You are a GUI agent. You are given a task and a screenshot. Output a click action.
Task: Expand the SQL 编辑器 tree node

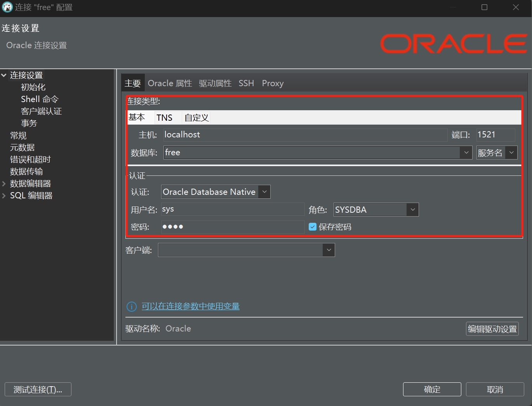click(x=4, y=196)
